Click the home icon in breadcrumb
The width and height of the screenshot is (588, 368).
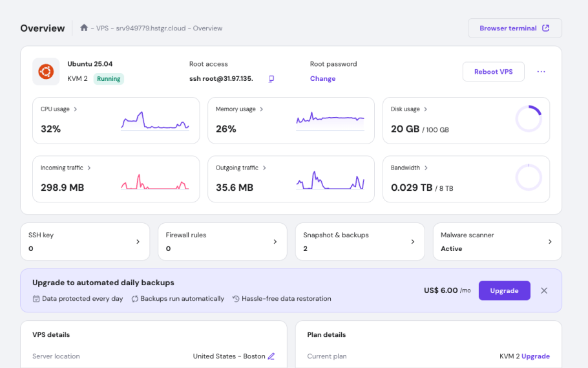[84, 28]
